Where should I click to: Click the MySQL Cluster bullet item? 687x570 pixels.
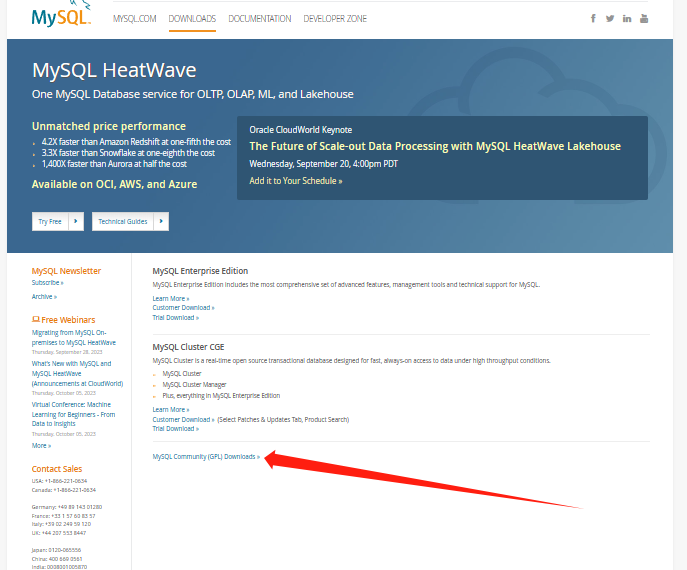[182, 374]
